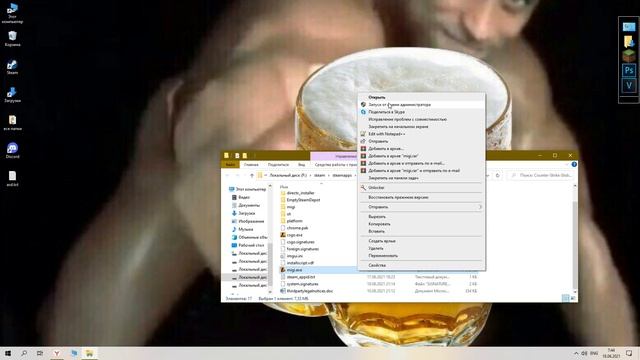The height and width of the screenshot is (360, 640).
Task: Choose Переименовать in the context menu
Action: tap(422, 256)
